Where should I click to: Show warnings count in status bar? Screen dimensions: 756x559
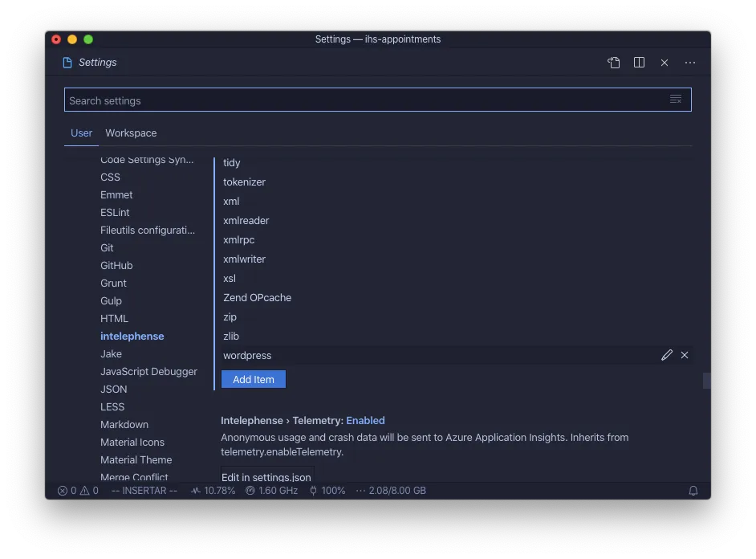tap(89, 491)
